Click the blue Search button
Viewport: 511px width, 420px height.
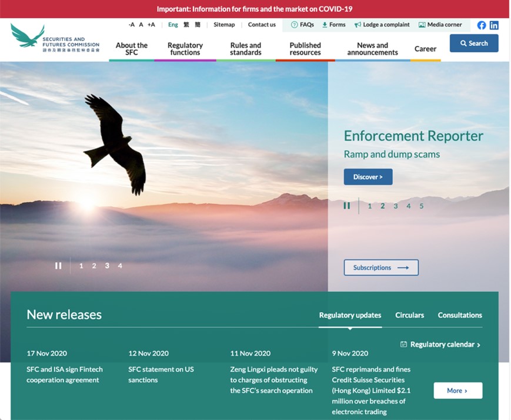click(474, 43)
